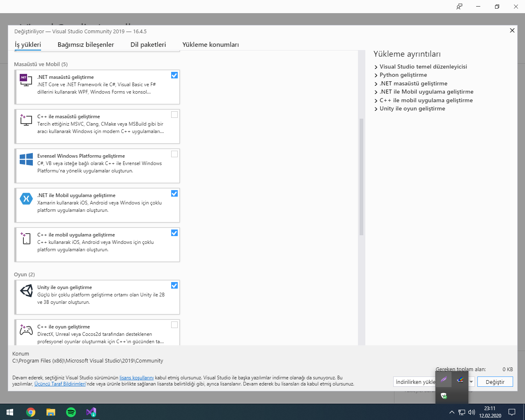
Task: Expand Unity ile oyun geliştirme details
Action: coord(376,109)
